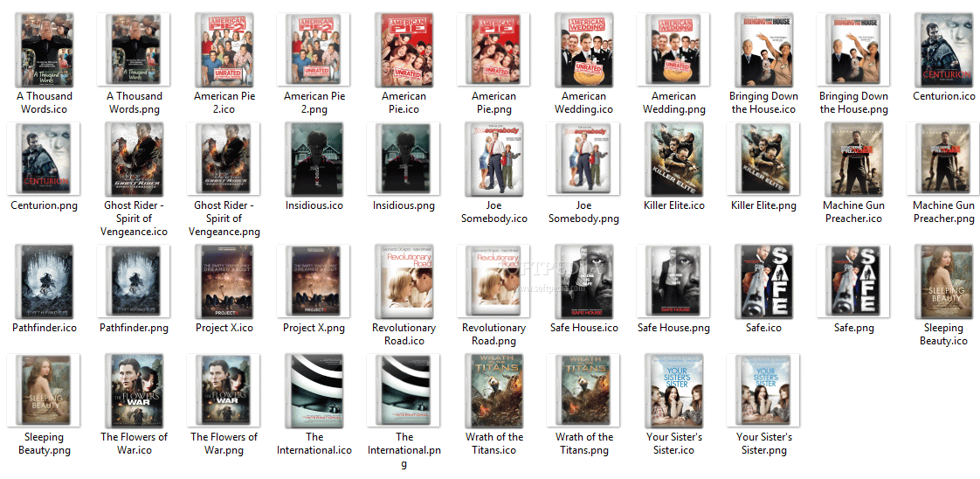Click the Killer Elite.png thumbnail
The width and height of the screenshot is (980, 479).
tap(763, 159)
